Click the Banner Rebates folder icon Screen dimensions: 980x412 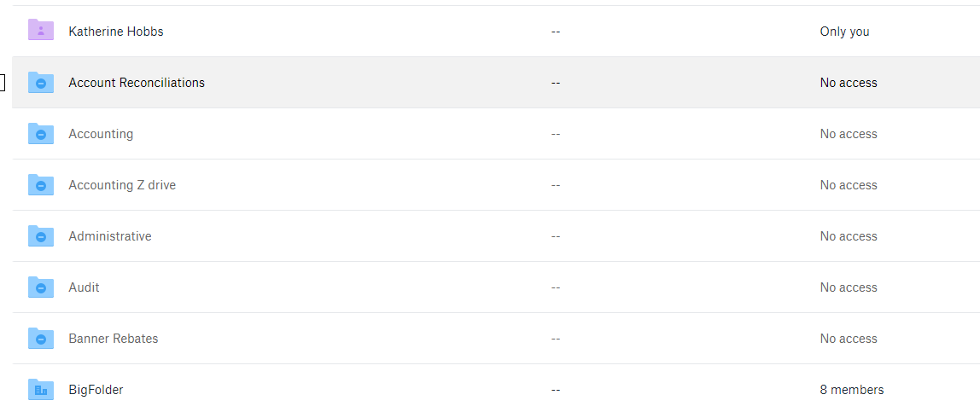(41, 339)
